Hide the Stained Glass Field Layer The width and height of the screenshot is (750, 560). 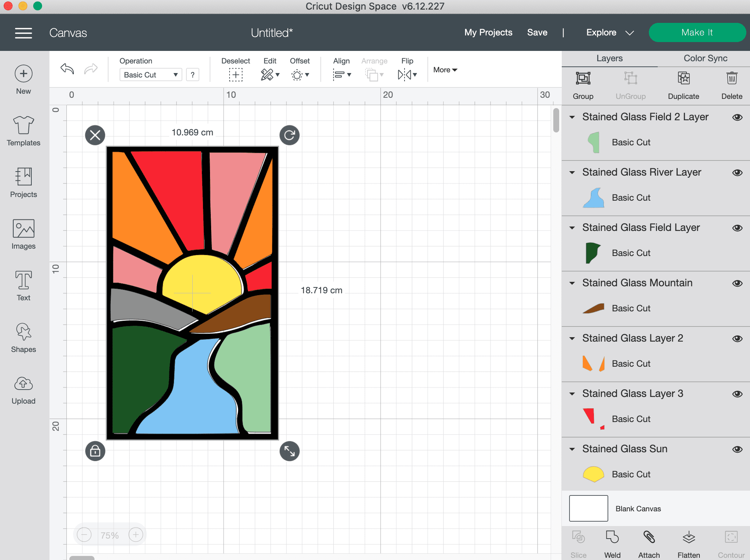(737, 228)
